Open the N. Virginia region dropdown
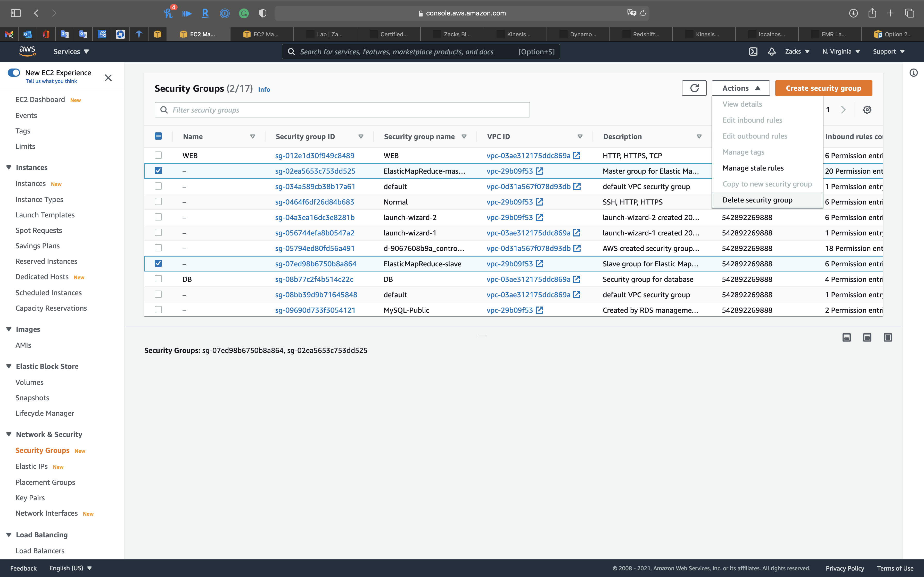Screen dimensions: 924x577 [x=841, y=52]
